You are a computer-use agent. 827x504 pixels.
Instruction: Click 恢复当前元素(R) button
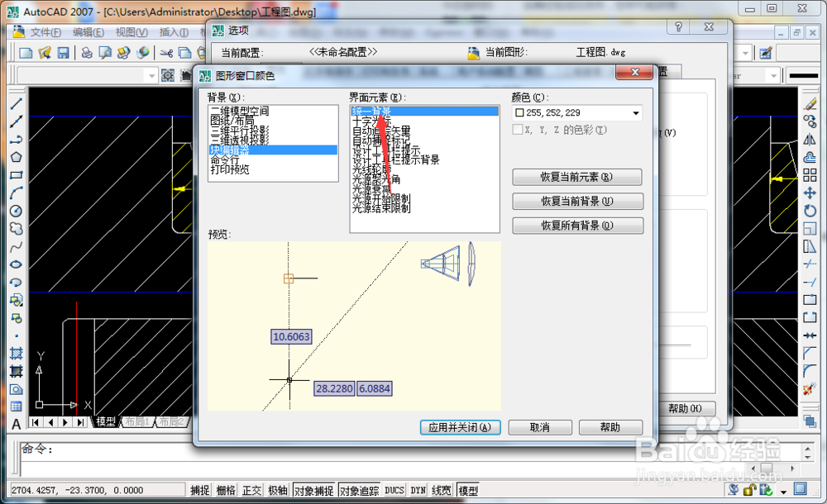tap(577, 177)
